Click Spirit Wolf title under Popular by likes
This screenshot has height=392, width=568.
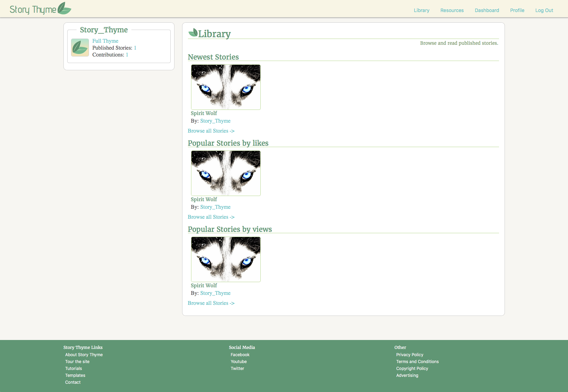click(x=204, y=199)
